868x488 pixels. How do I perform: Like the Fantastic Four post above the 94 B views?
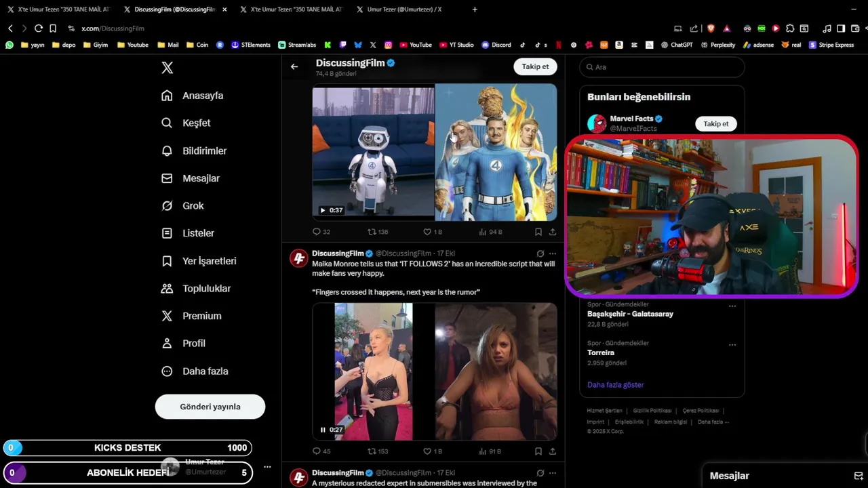point(432,232)
